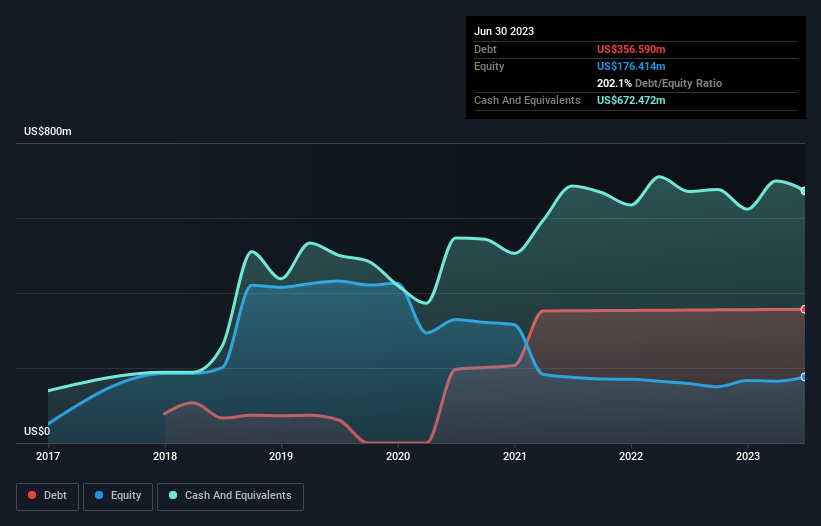Toggle the Equity series legend button

tap(118, 496)
